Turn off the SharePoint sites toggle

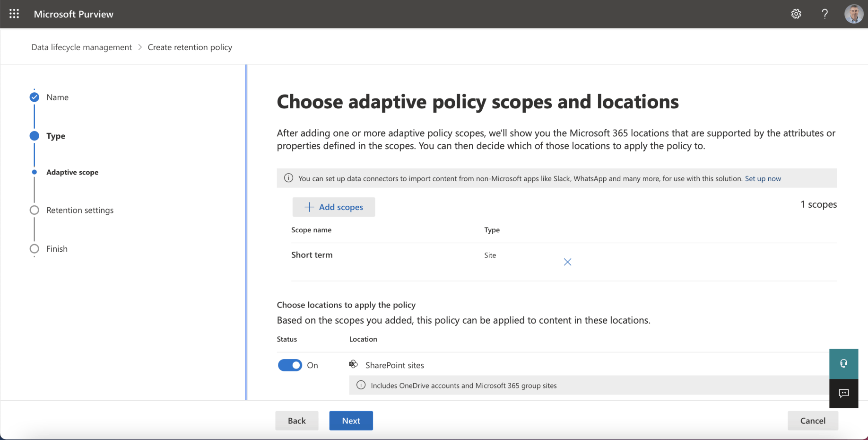[290, 365]
